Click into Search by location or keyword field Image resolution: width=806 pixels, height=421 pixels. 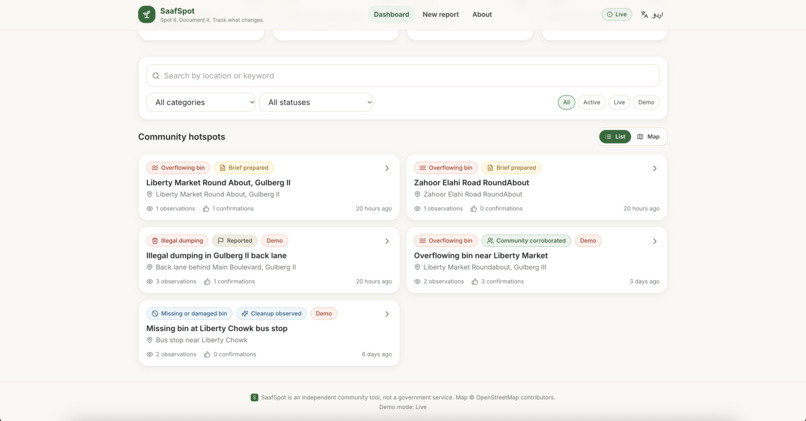pos(403,76)
